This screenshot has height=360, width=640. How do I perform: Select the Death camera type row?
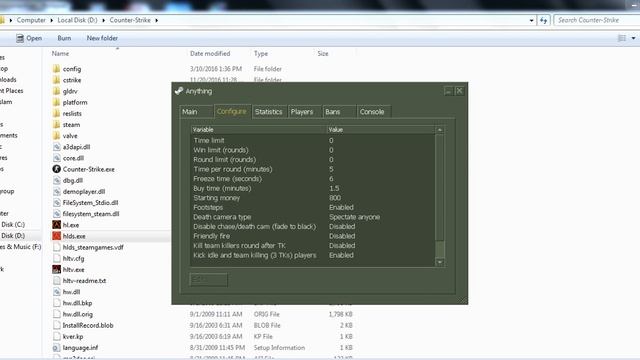[313, 217]
